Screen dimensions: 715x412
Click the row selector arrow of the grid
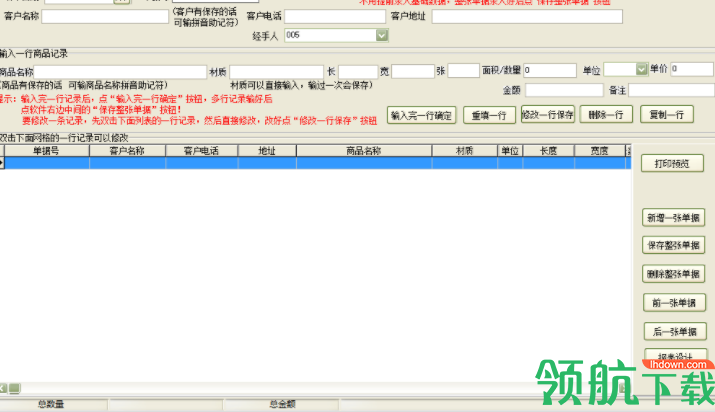(2, 163)
